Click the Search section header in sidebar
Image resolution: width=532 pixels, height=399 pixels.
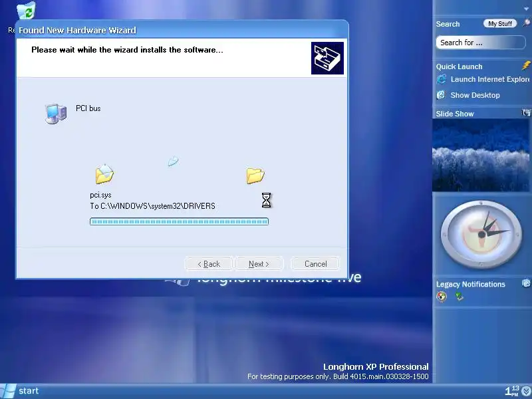click(x=448, y=24)
